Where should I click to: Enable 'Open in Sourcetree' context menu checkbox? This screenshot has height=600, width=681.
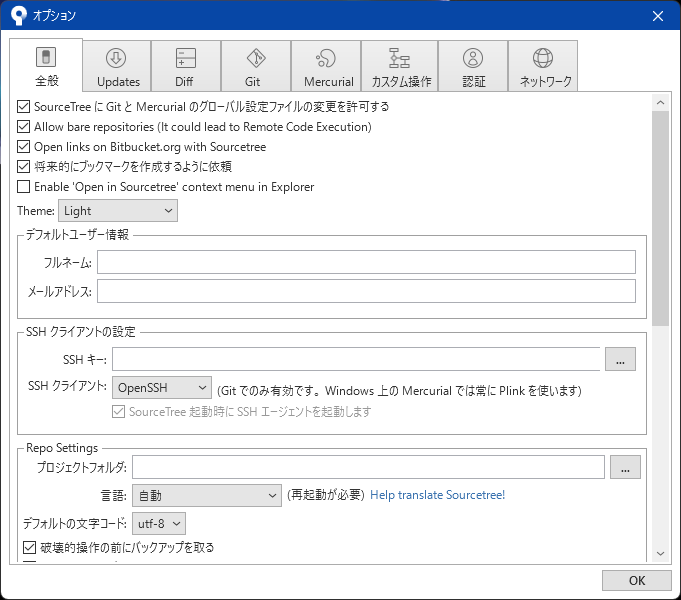pos(23,186)
